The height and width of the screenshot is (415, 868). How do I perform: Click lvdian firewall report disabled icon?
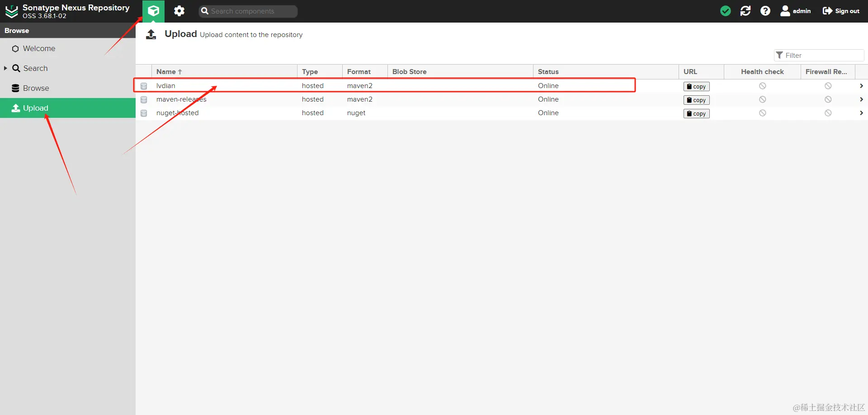point(828,86)
